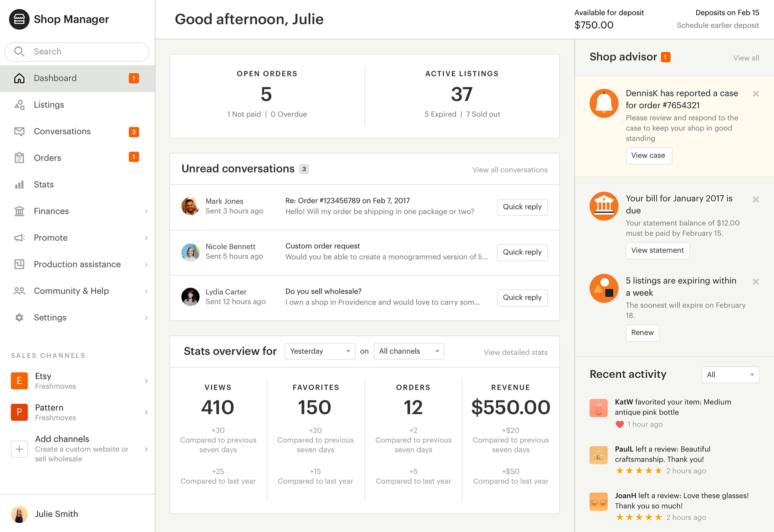
Task: Click the View all conversations link
Action: 509,170
